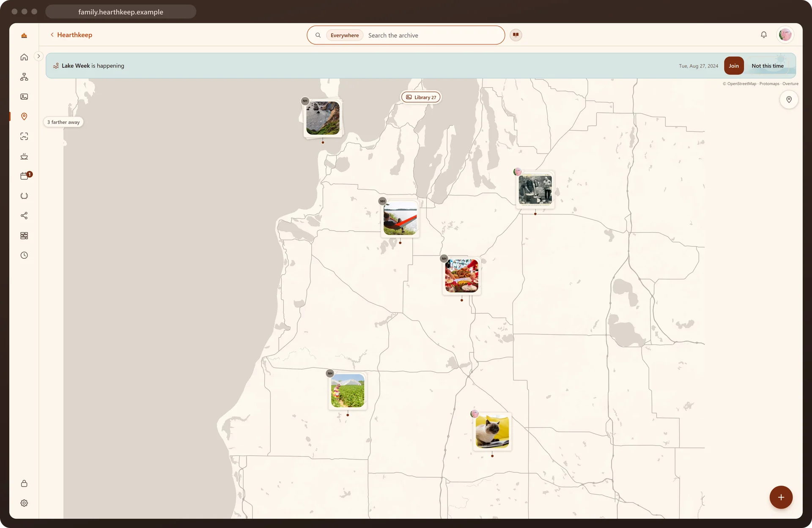Click the lock icon in the sidebar

pos(24,483)
